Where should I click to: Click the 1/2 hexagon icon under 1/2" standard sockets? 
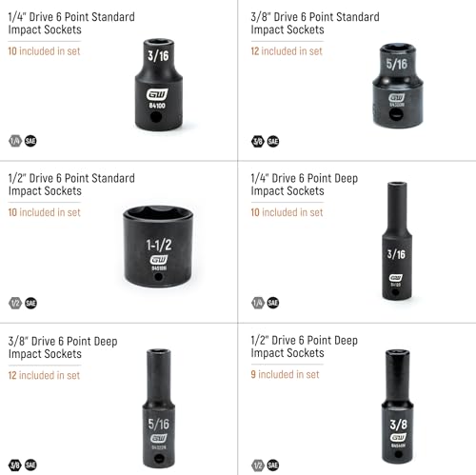point(15,304)
